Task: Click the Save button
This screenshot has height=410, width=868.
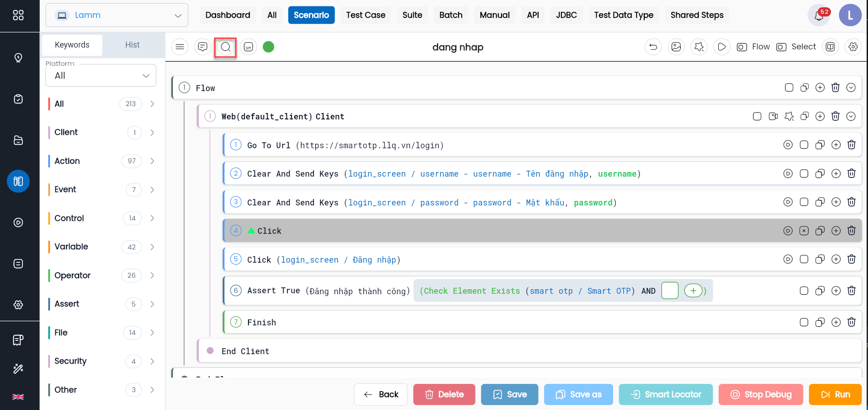Action: [x=509, y=394]
